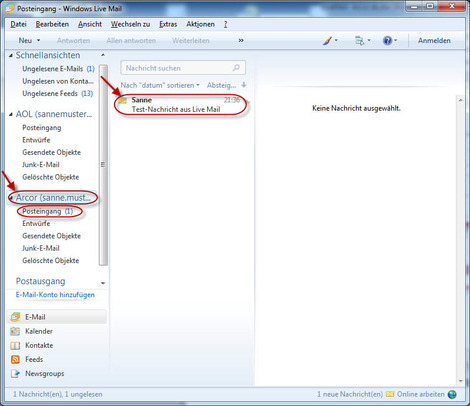This screenshot has height=406, width=470.
Task: Click the globe connection icon in status bar
Action: [x=452, y=394]
